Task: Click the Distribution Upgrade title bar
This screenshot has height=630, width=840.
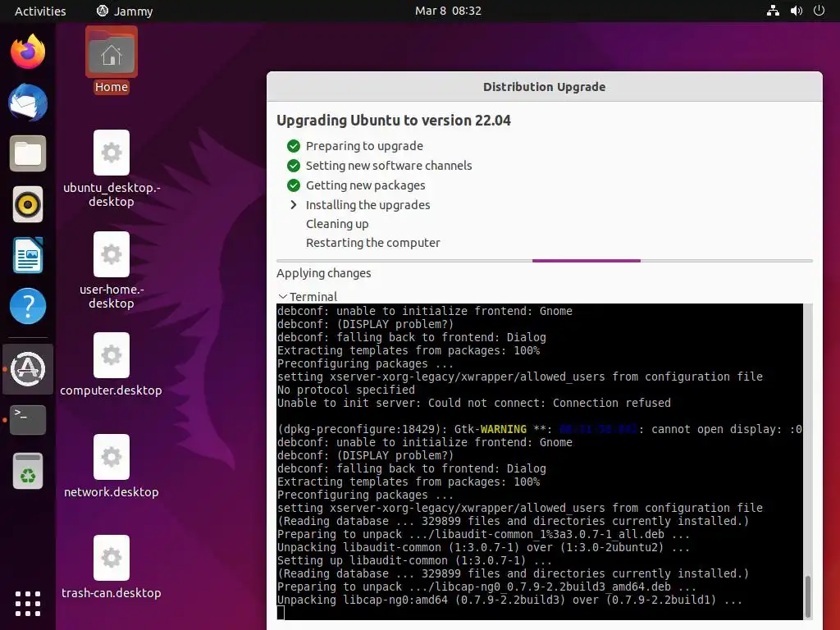Action: [545, 87]
